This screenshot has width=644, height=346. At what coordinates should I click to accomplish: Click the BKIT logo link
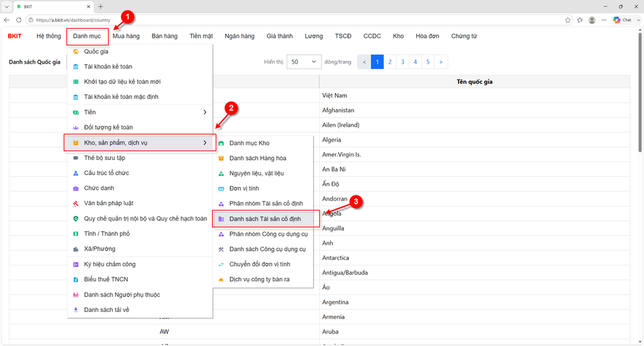click(x=15, y=36)
